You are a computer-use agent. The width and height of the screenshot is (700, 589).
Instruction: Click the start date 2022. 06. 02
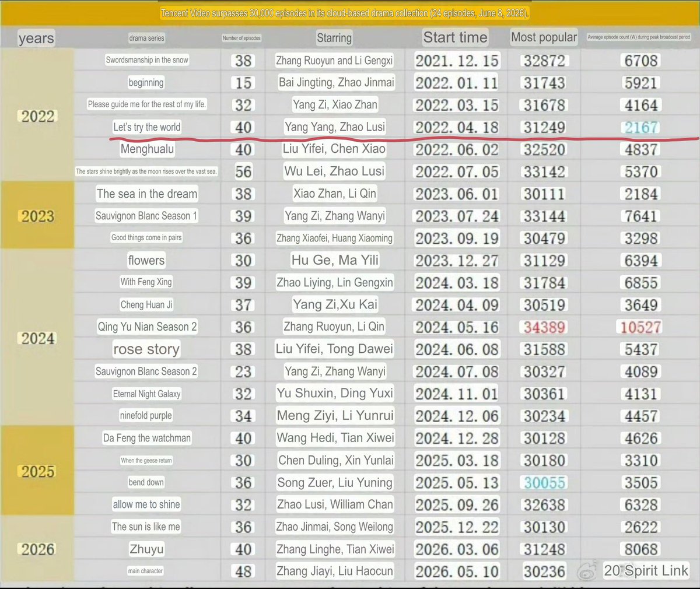(x=457, y=149)
